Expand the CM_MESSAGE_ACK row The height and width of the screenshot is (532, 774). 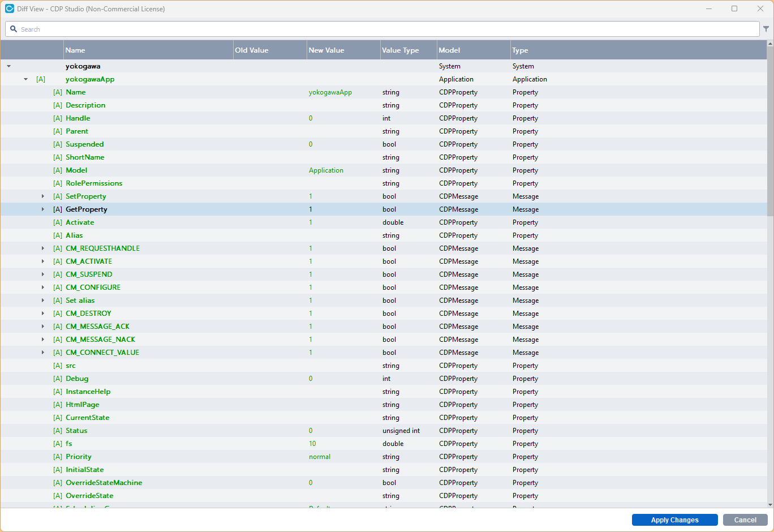click(x=42, y=327)
